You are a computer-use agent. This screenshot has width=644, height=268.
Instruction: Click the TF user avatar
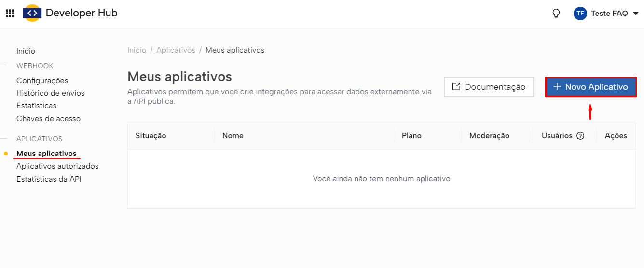coord(580,14)
